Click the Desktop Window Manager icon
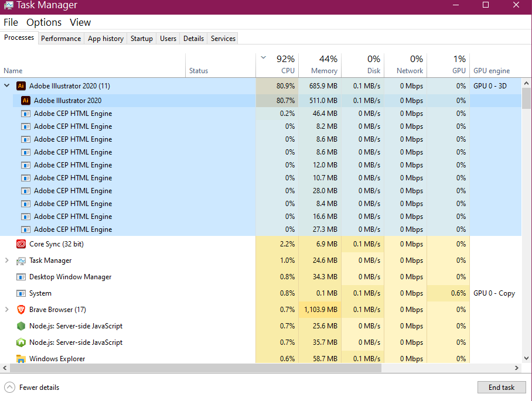532x401 pixels. point(21,277)
